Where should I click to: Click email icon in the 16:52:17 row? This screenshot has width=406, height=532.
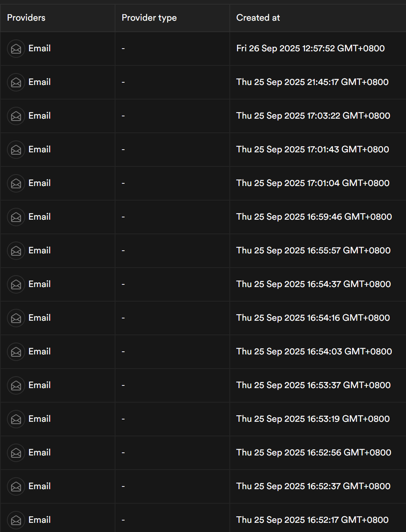(16, 520)
